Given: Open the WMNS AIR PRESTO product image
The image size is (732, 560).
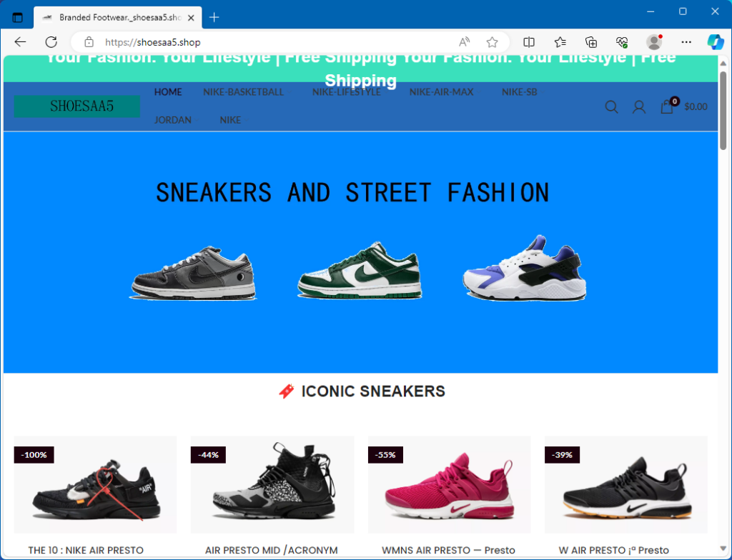Looking at the screenshot, I should point(449,484).
